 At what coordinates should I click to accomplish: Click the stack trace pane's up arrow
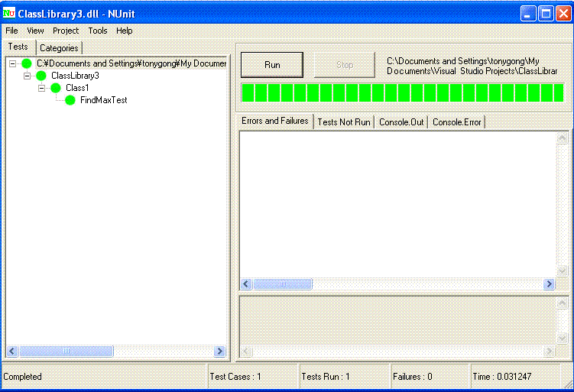click(x=562, y=303)
